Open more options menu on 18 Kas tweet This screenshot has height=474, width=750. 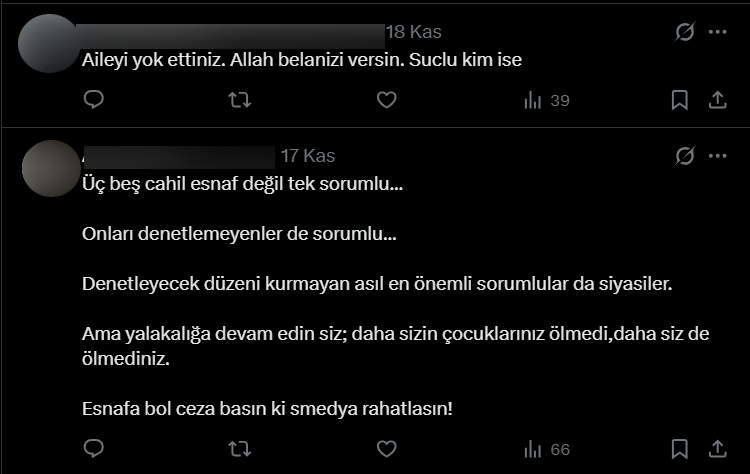717,32
